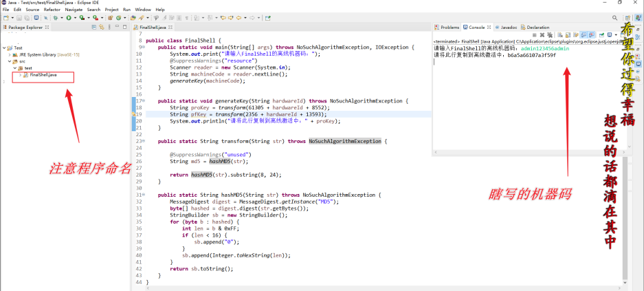Select the test package in tree
The height and width of the screenshot is (291, 644).
[25, 68]
